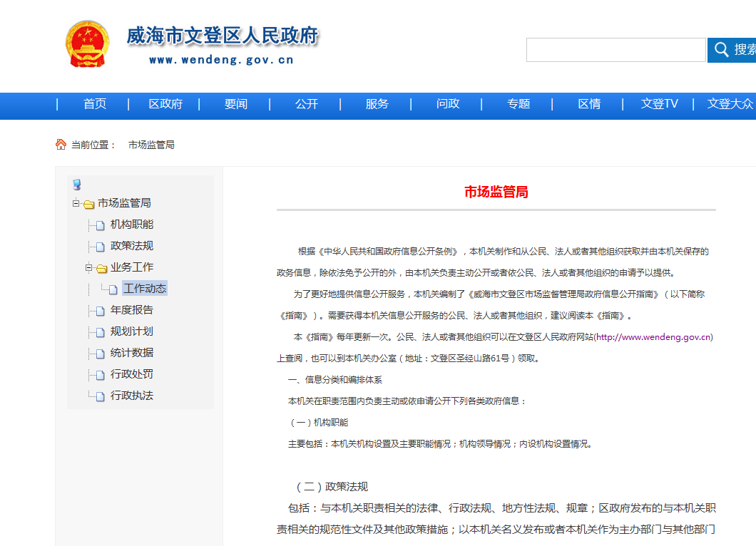Open 问政 in navigation bar
Screen dimensions: 756x546
coord(448,104)
